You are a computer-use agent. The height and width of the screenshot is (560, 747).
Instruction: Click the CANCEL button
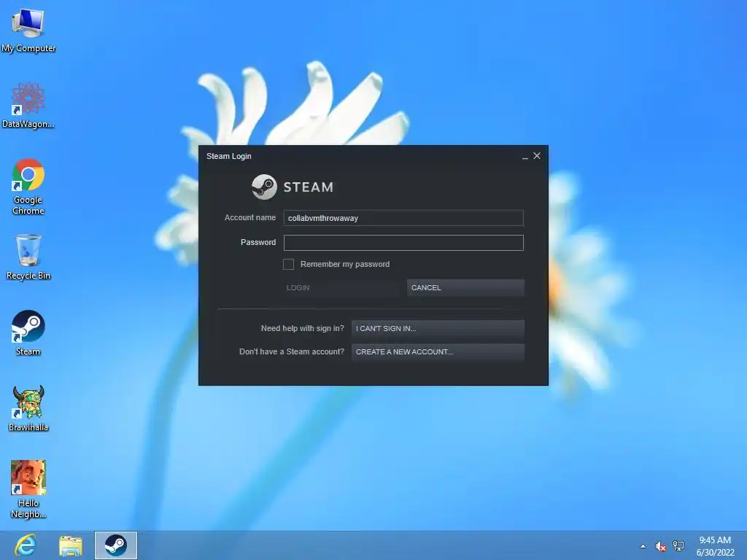465,287
